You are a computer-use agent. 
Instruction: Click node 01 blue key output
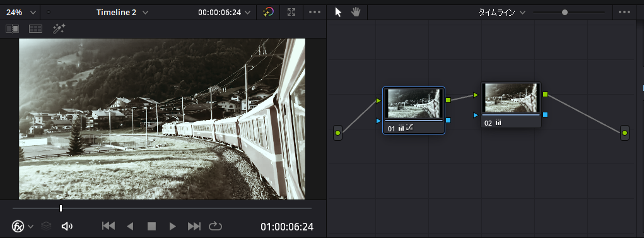(x=448, y=120)
